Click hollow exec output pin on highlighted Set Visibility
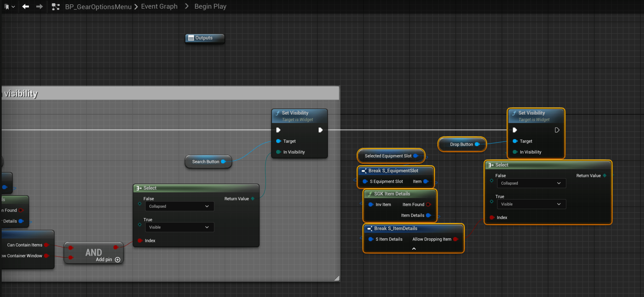The width and height of the screenshot is (644, 297). (x=557, y=130)
